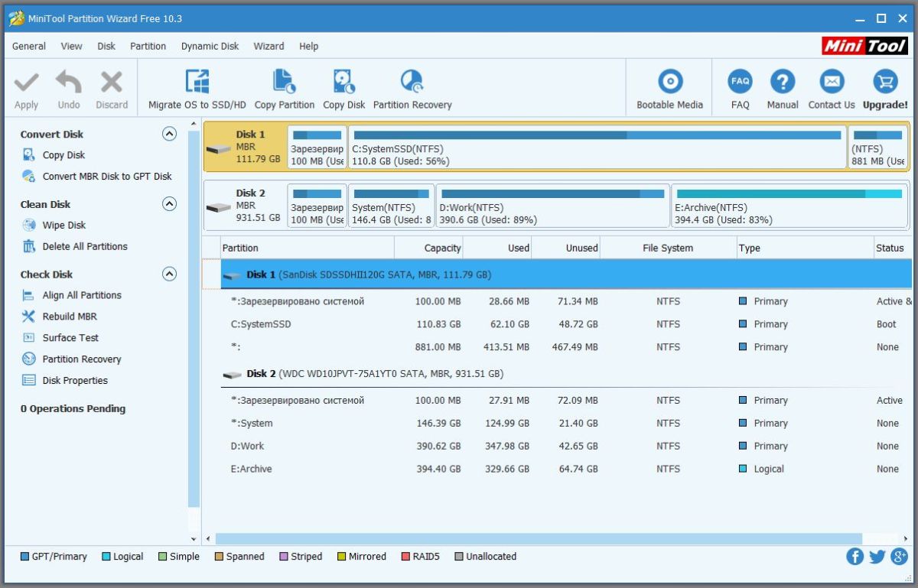Launch Migrate OS to SSD/HD wizard
The width and height of the screenshot is (918, 588).
(x=197, y=89)
